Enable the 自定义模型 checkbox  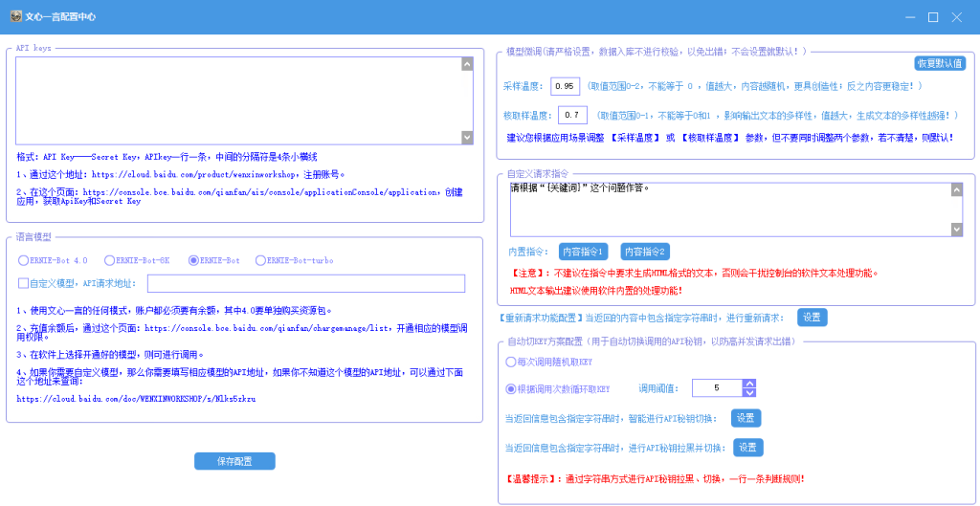23,283
